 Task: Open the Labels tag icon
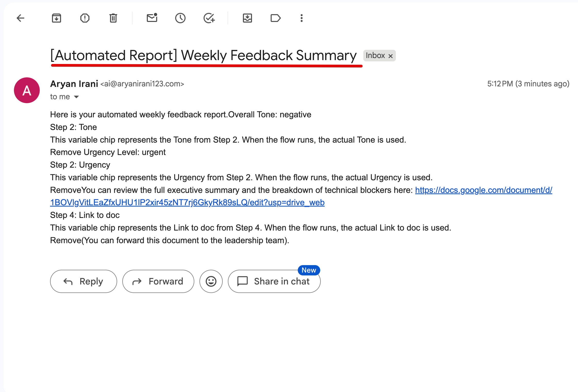click(276, 18)
